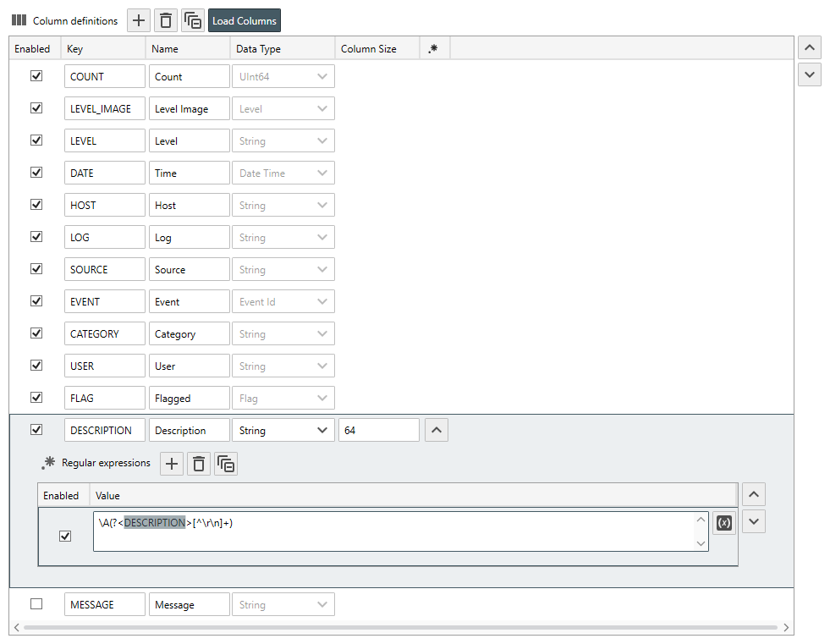Click the Data Type column header
Viewport: 830px width, 644px height.
[x=282, y=49]
